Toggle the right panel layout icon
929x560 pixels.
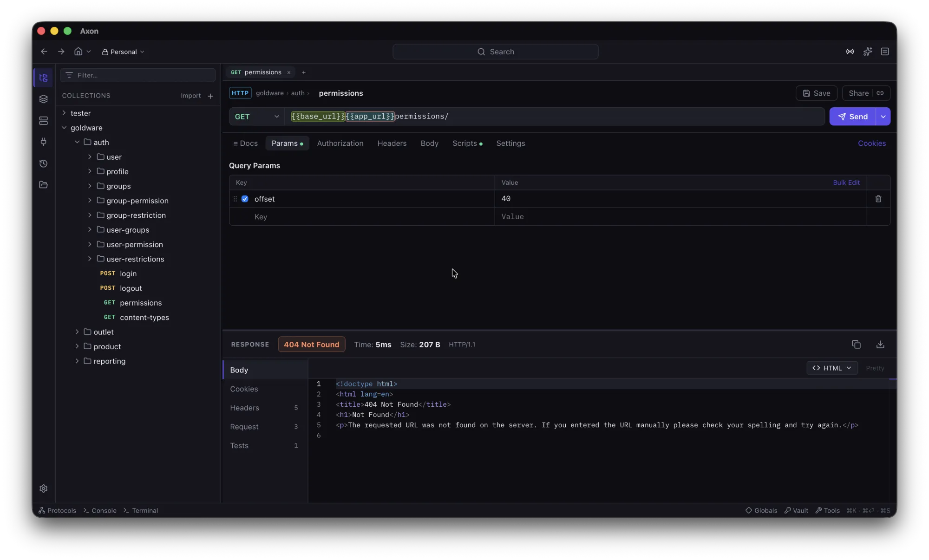[x=885, y=52]
